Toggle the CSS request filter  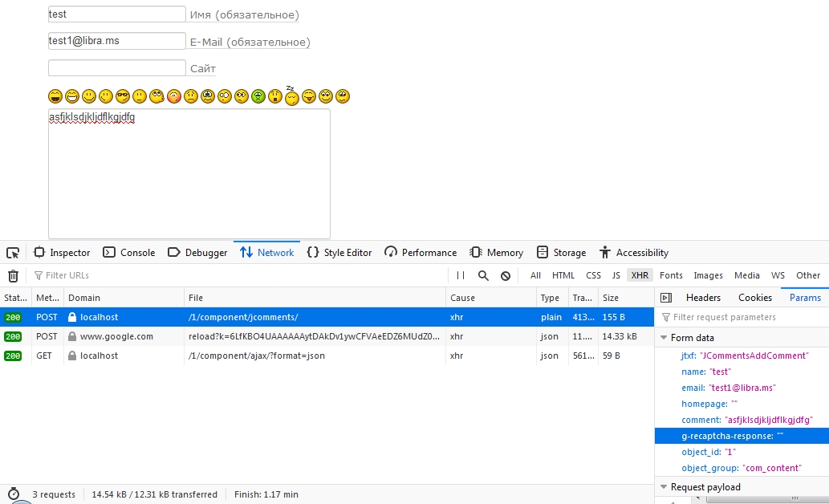click(593, 275)
